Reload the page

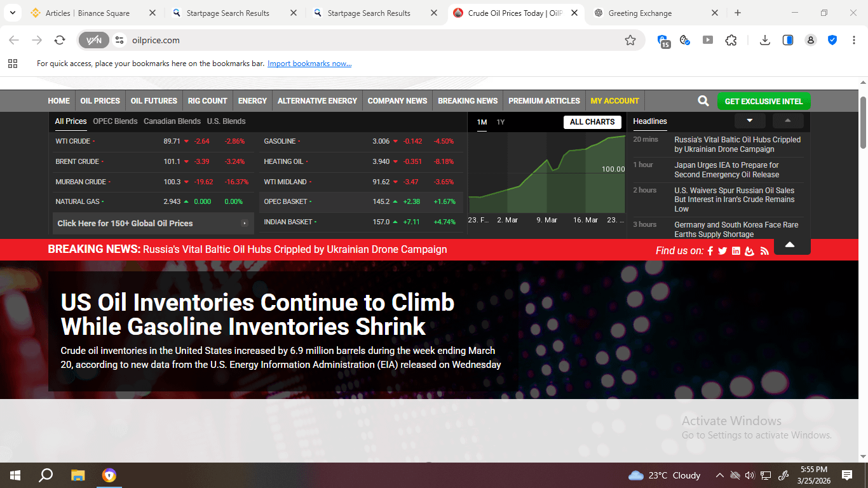[60, 40]
